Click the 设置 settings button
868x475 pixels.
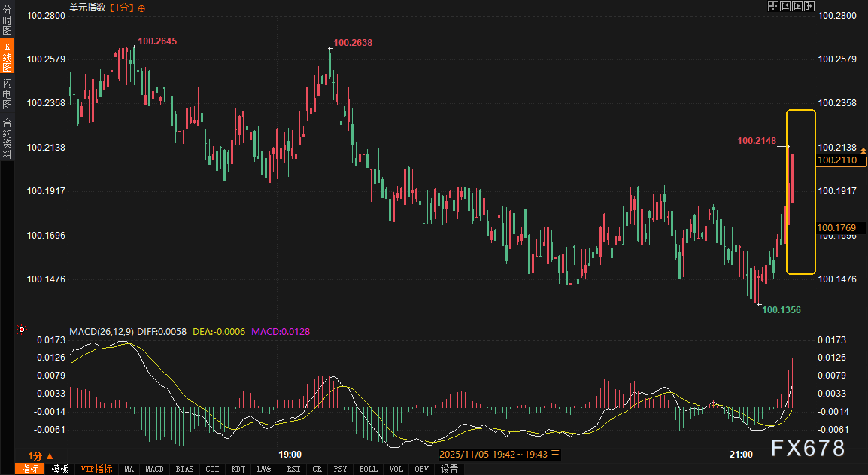click(x=449, y=469)
